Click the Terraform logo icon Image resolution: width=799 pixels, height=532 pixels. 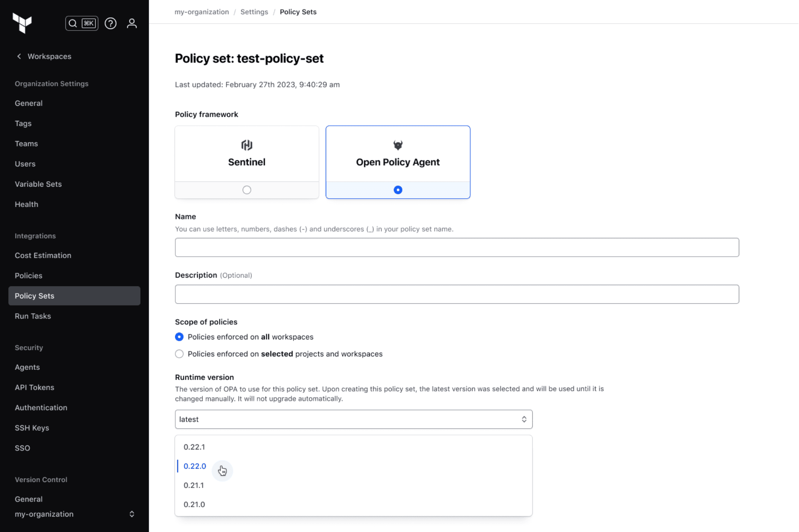tap(22, 23)
